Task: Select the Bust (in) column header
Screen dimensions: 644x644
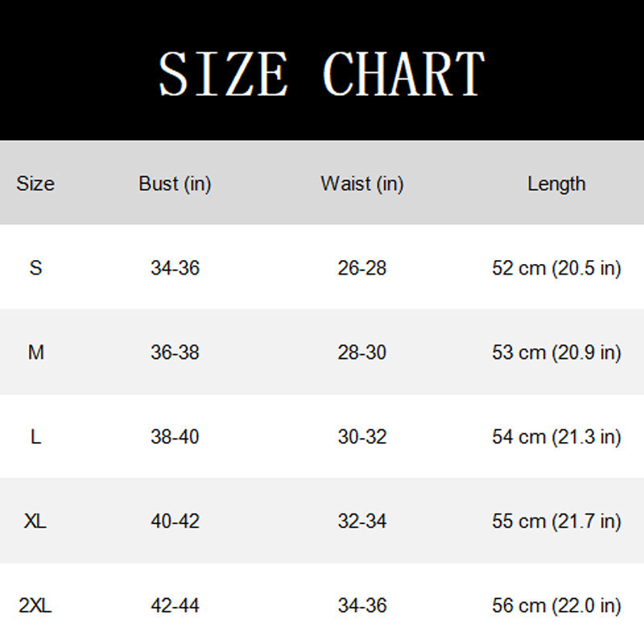Action: point(175,184)
